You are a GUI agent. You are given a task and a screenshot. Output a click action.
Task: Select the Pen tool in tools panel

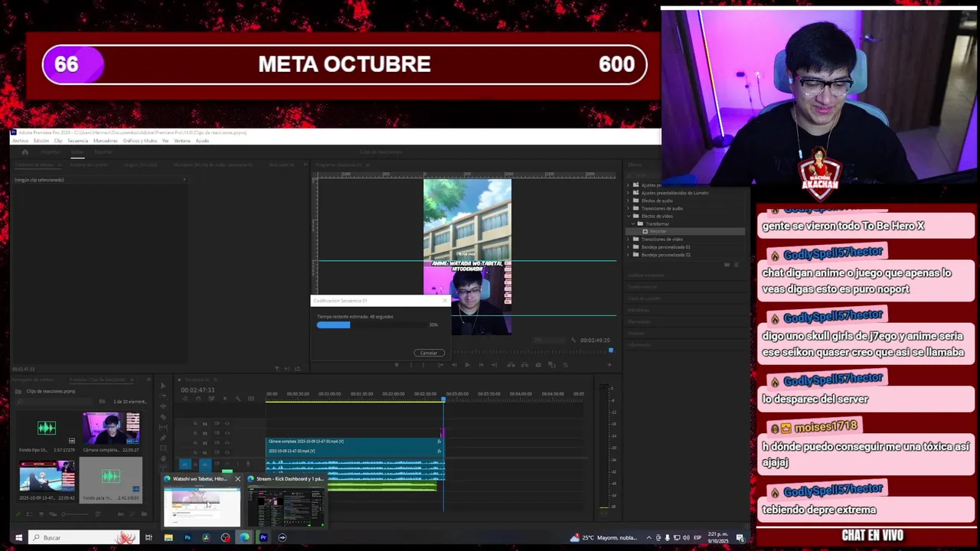point(163,438)
